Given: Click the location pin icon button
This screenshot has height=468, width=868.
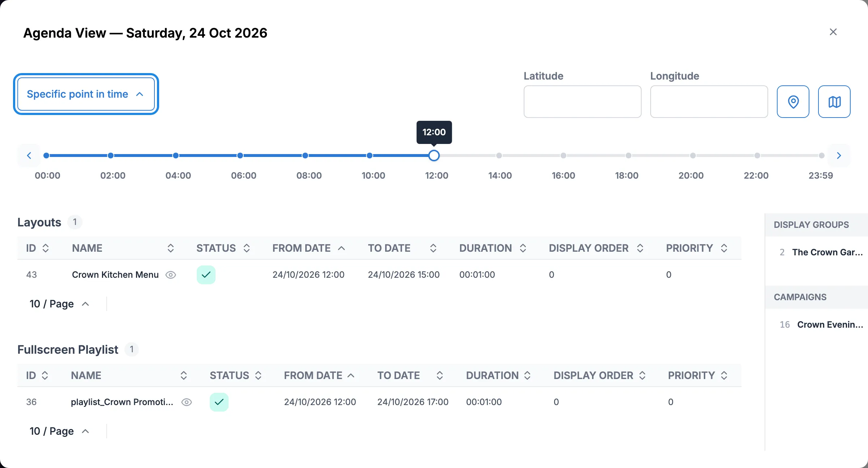Looking at the screenshot, I should [793, 102].
